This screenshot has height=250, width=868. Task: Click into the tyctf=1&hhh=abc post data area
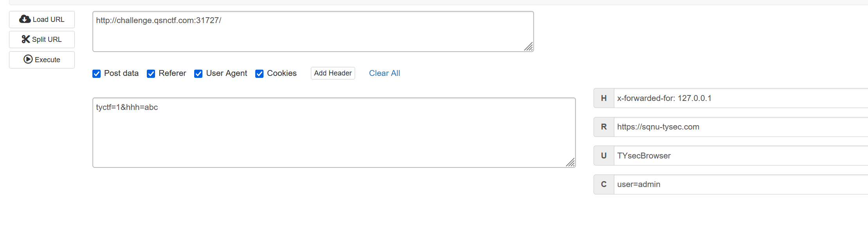pyautogui.click(x=334, y=133)
